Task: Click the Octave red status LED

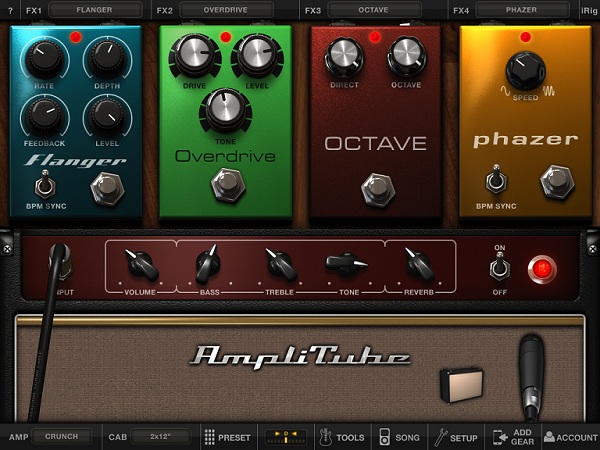Action: pyautogui.click(x=375, y=37)
